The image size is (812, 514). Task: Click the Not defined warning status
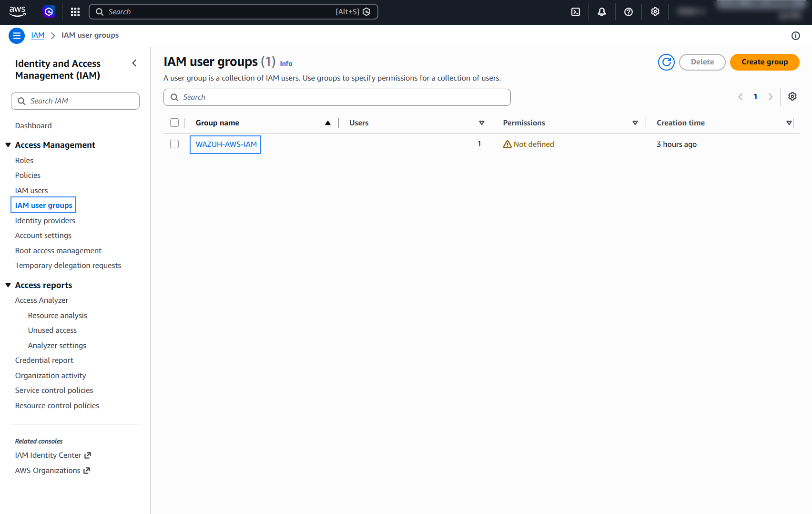528,144
